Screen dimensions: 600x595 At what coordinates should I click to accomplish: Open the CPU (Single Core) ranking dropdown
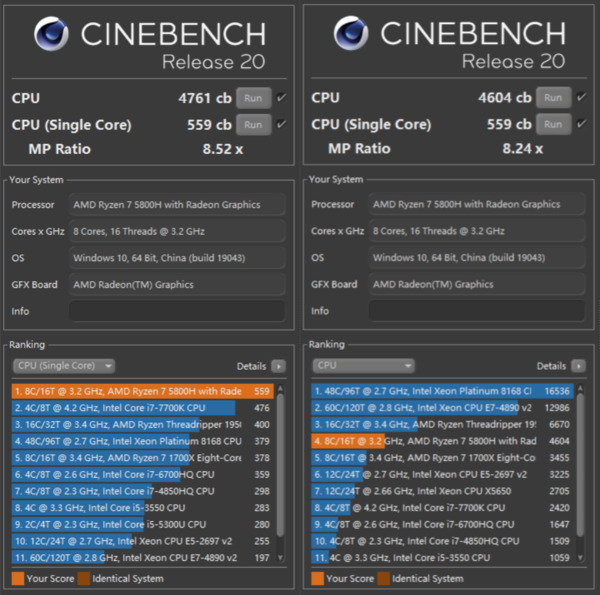[x=64, y=366]
